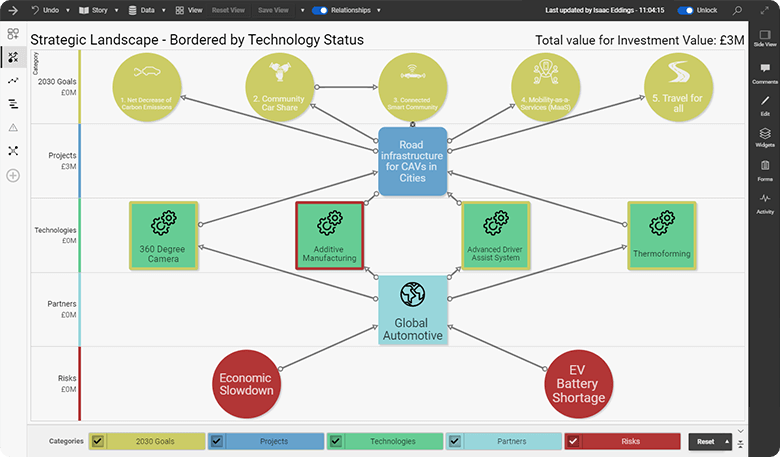Uncheck the 2030 Goals category checkbox
The width and height of the screenshot is (780, 457).
point(97,441)
